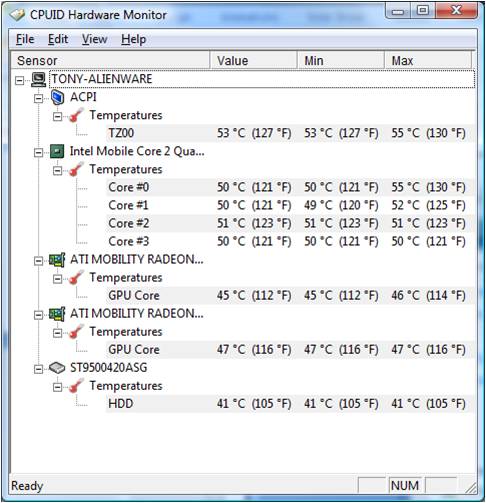This screenshot has height=503, width=486.
Task: Click the ST9500420ASG hard drive icon
Action: coord(57,368)
